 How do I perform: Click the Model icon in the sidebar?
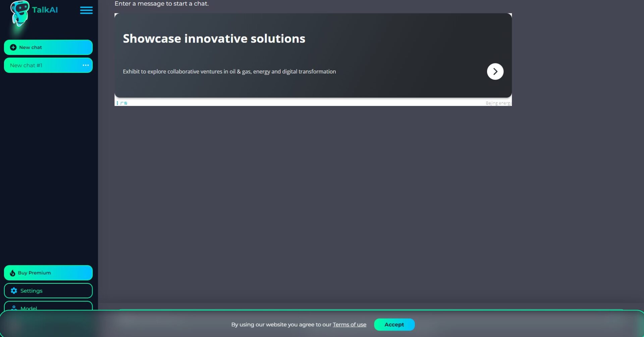click(14, 307)
